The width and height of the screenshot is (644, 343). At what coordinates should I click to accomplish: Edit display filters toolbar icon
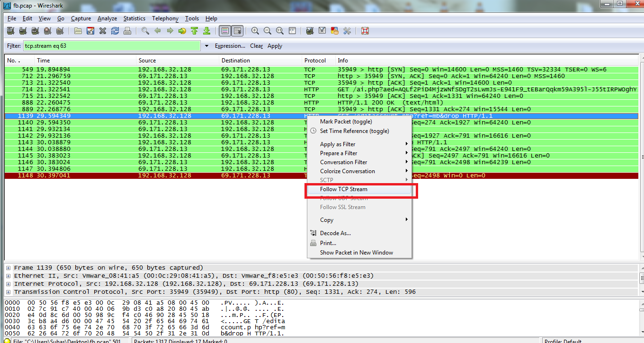[x=322, y=31]
